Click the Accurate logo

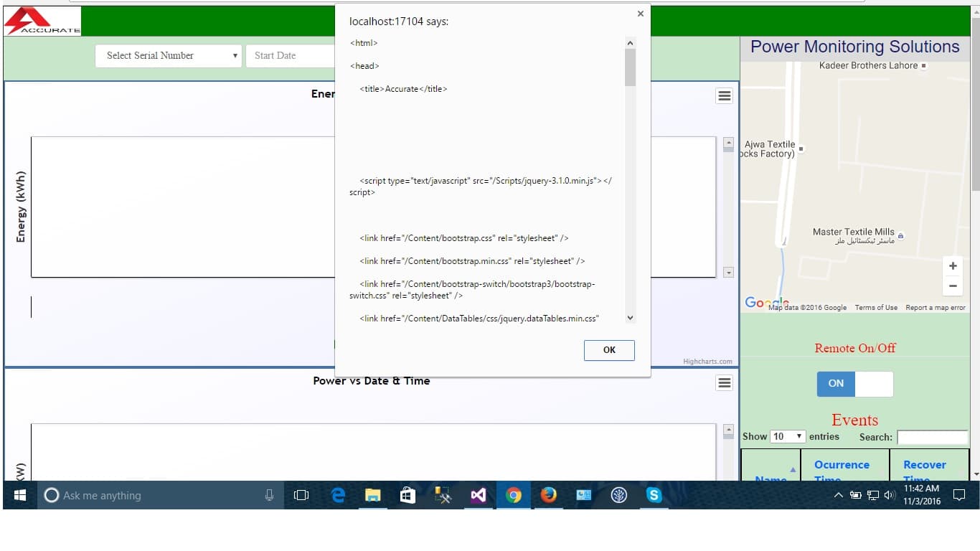[42, 22]
